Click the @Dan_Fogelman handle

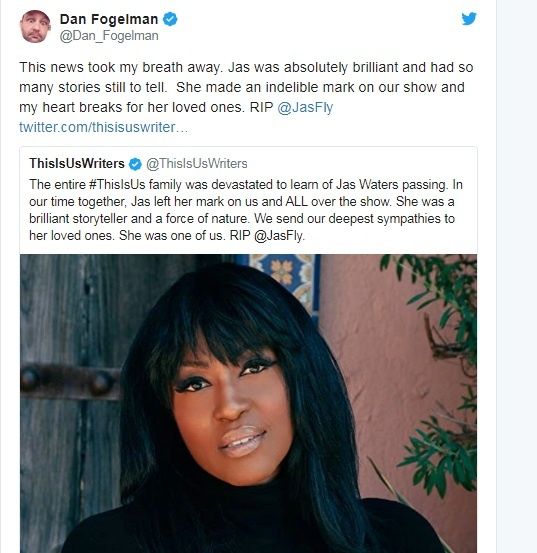(x=109, y=36)
